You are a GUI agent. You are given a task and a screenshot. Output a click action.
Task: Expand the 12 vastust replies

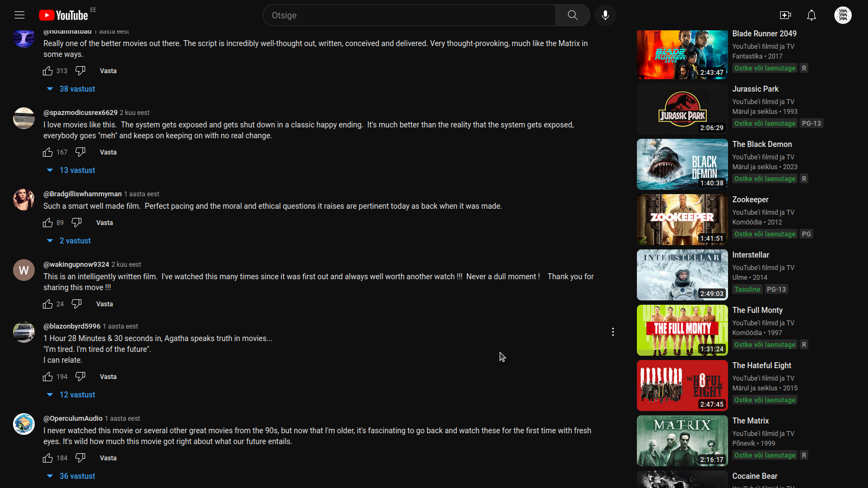71,395
